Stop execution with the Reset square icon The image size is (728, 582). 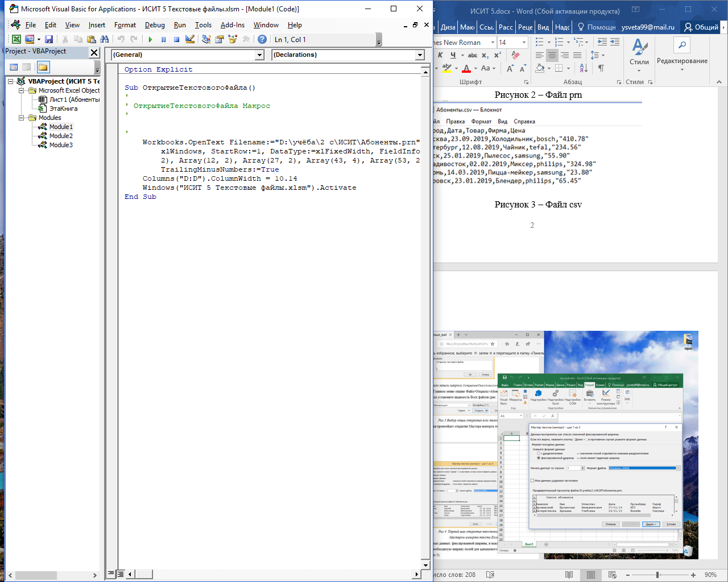176,39
